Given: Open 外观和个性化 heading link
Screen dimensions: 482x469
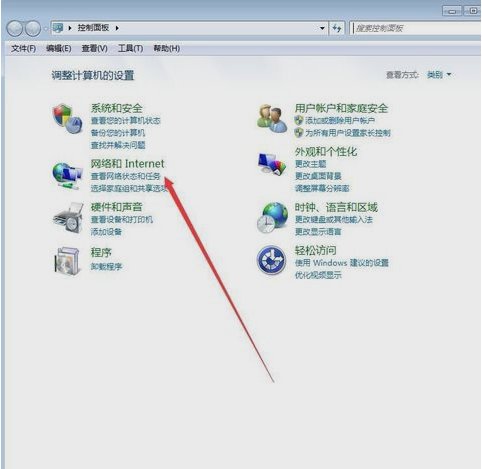Looking at the screenshot, I should point(326,152).
